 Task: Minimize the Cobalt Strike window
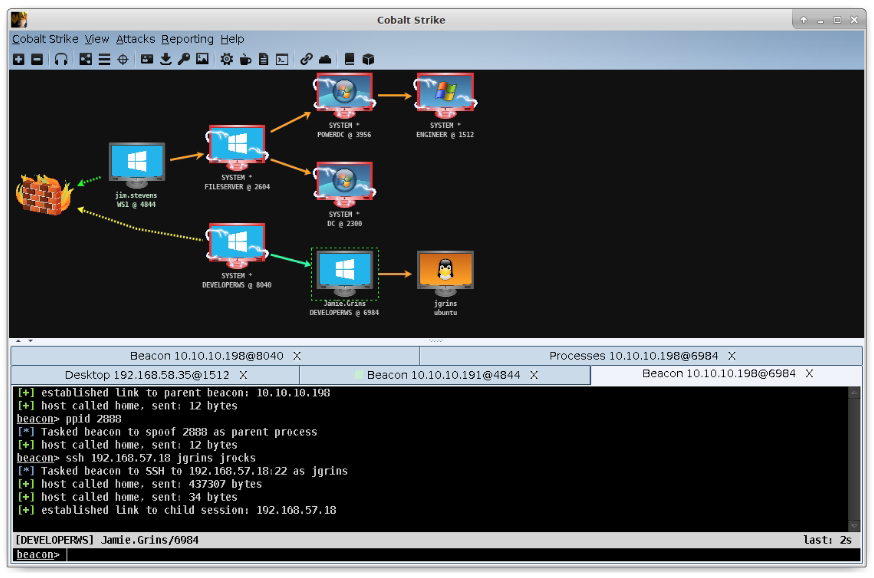(x=820, y=20)
